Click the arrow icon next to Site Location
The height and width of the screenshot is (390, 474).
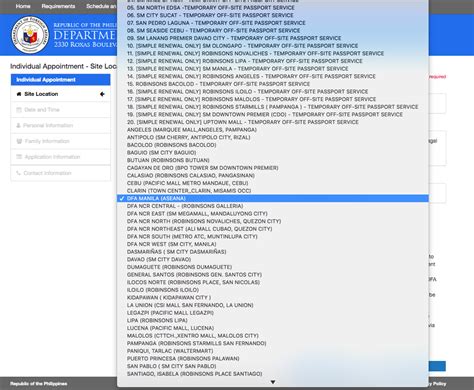pos(102,94)
